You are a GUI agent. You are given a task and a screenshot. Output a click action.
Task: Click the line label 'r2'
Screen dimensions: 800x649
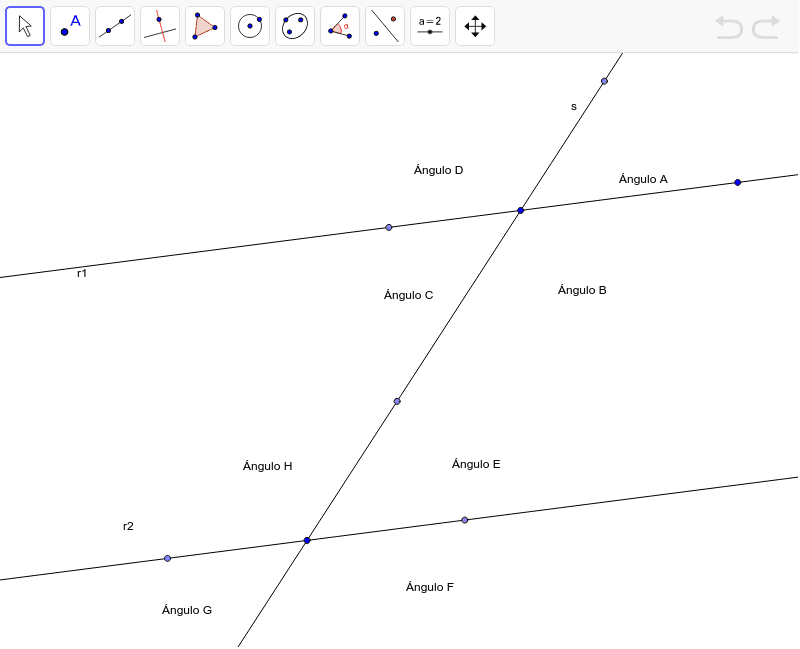pos(128,526)
